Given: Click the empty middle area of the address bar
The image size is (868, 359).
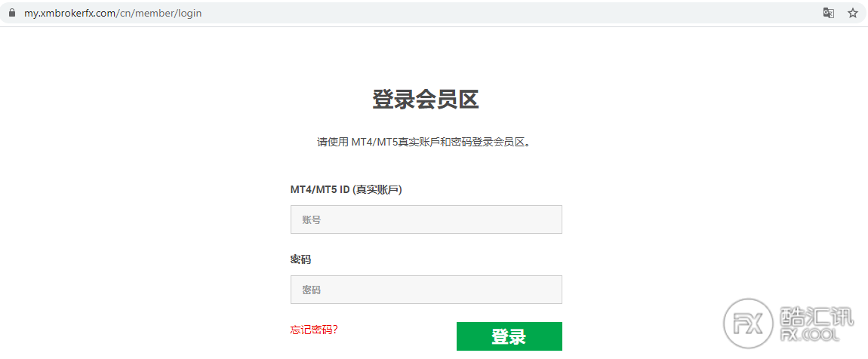Looking at the screenshot, I should click(491, 13).
